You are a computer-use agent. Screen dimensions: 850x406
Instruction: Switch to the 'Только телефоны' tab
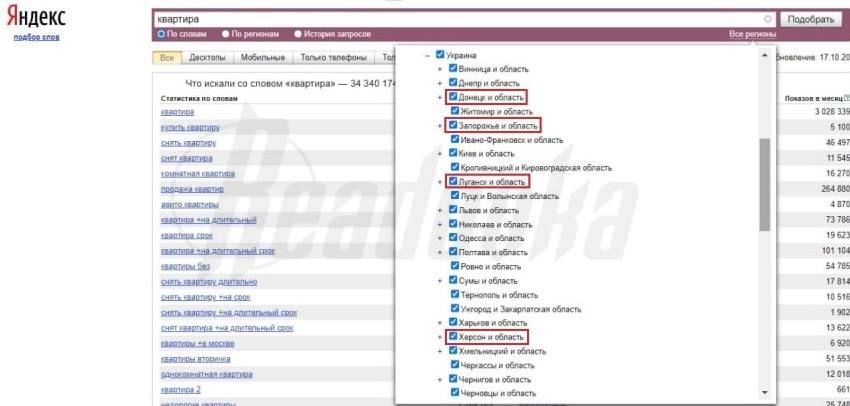[x=333, y=59]
